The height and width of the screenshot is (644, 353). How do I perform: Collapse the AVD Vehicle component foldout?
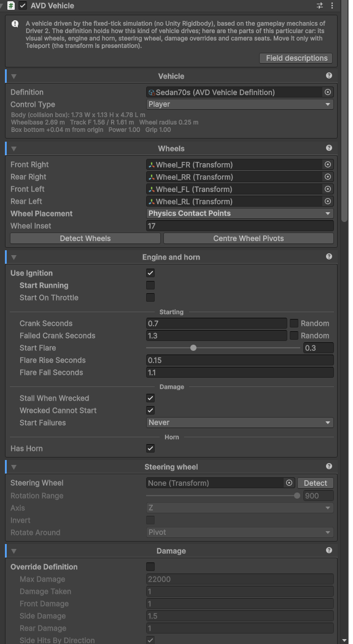(2, 6)
